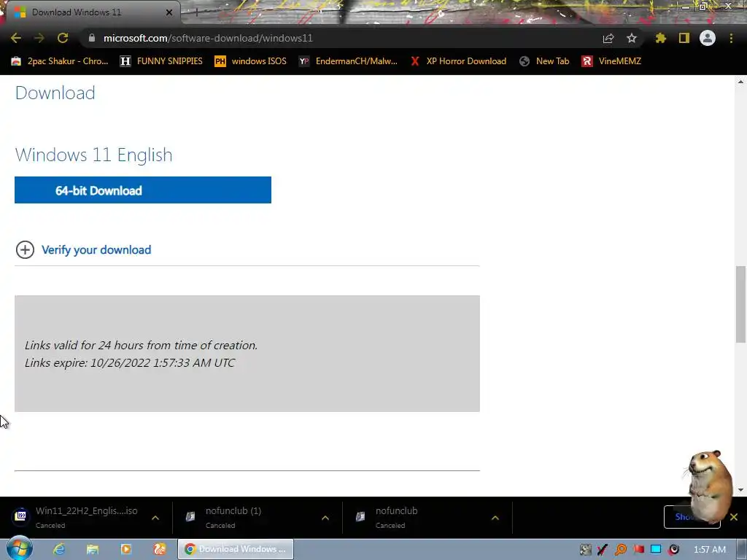The width and height of the screenshot is (747, 560).
Task: Click the speaker volume tray icon
Action: [673, 550]
